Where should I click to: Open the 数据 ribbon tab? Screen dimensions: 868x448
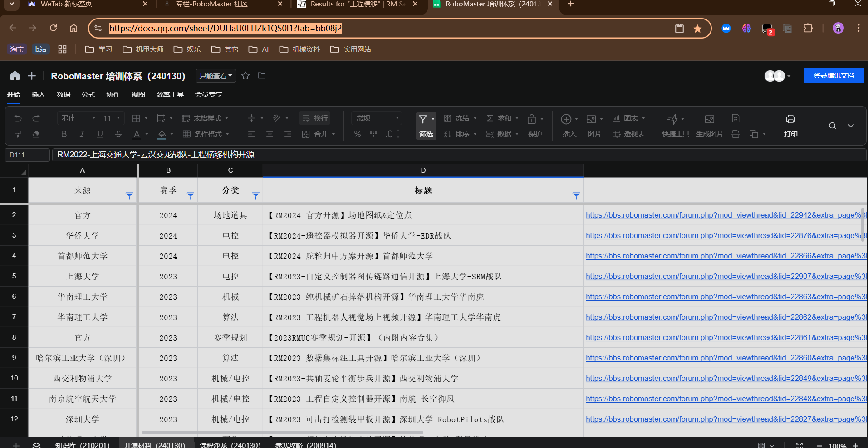pyautogui.click(x=64, y=94)
